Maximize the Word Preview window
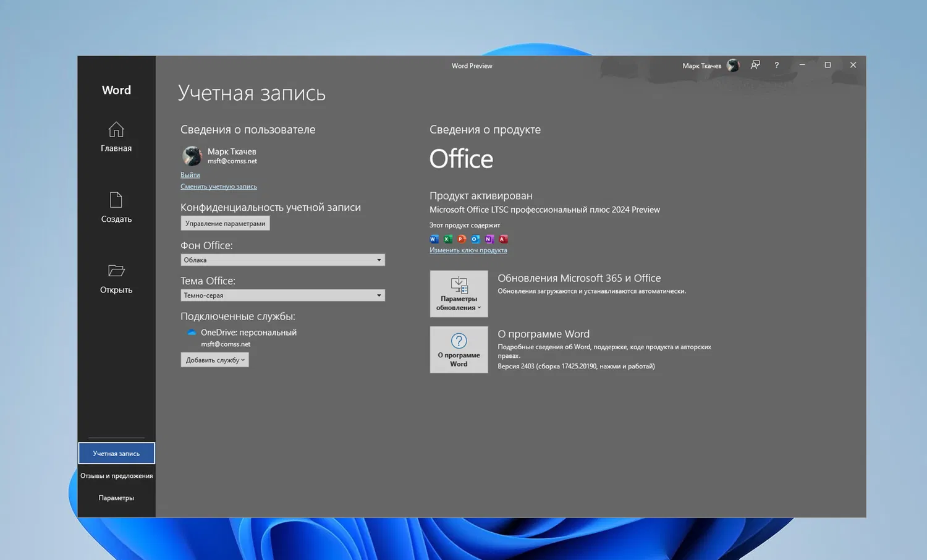This screenshot has height=560, width=927. 828,65
